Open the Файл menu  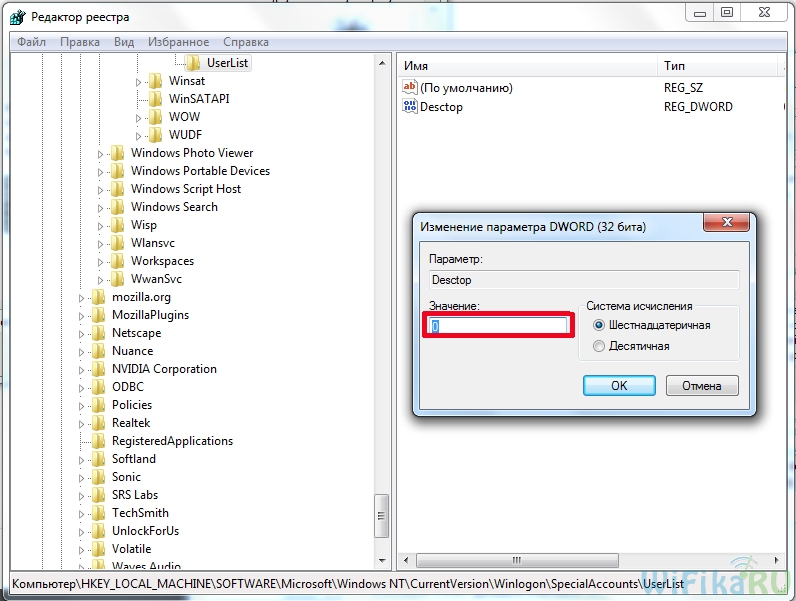tap(31, 42)
